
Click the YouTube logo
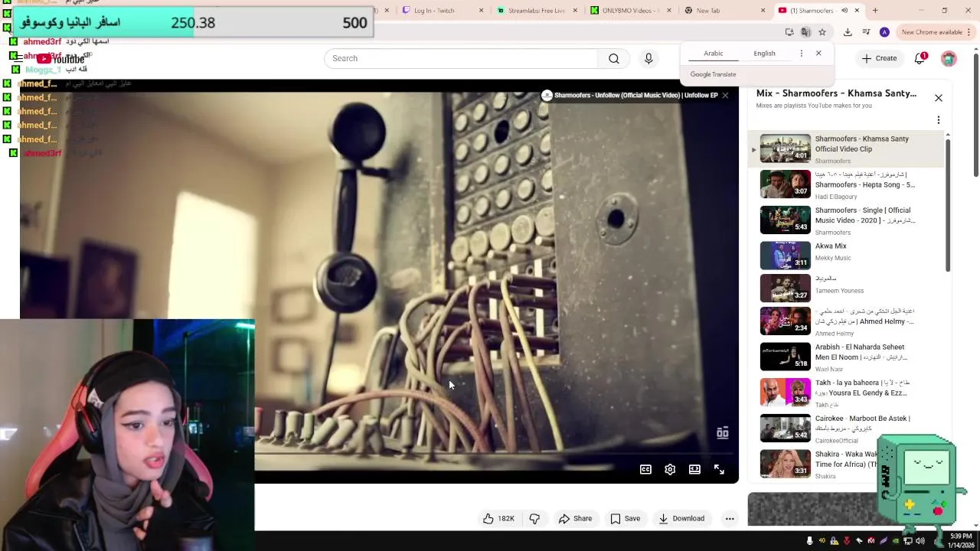(60, 59)
